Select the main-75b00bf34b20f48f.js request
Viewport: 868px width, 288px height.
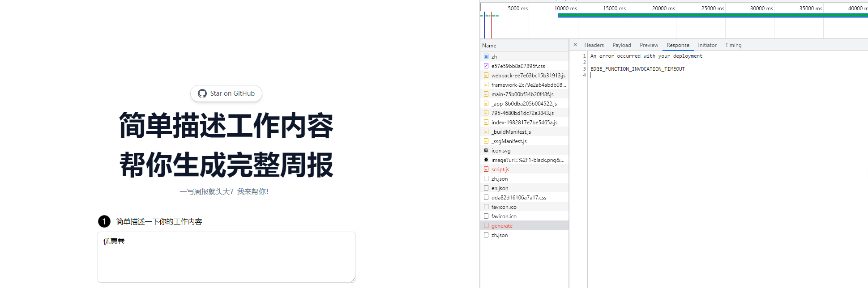point(524,94)
